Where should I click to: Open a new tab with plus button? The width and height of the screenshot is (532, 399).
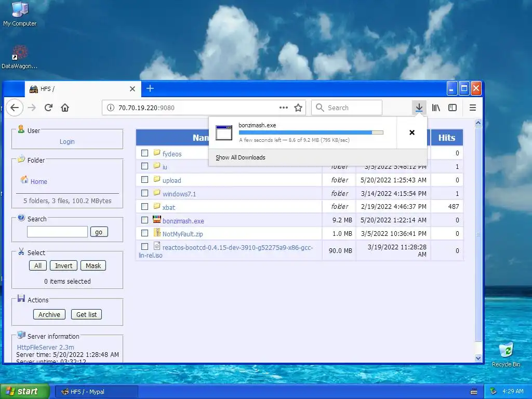[150, 88]
